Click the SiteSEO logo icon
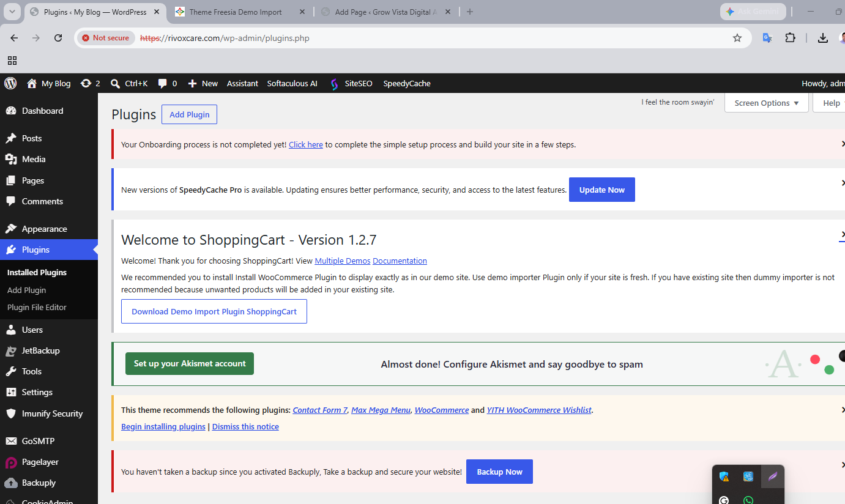 [334, 84]
